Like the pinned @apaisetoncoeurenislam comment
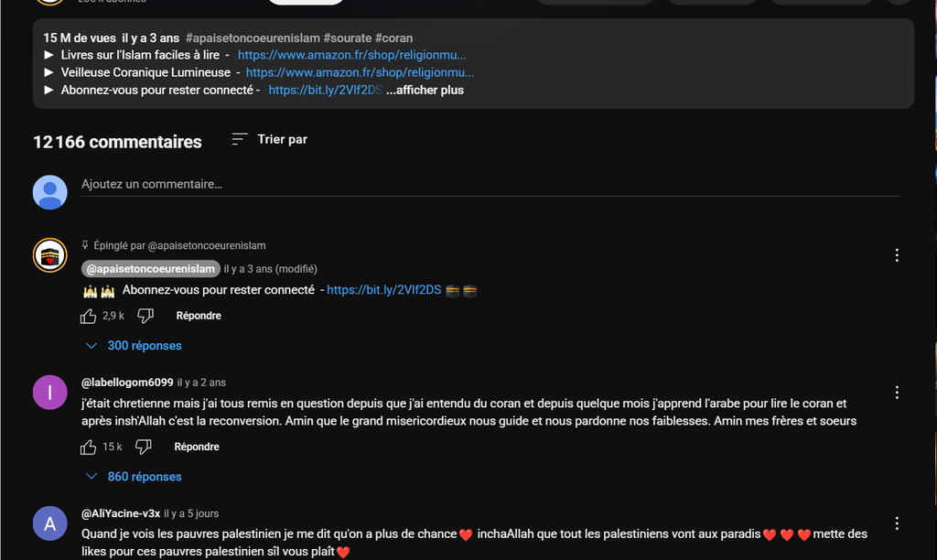The height and width of the screenshot is (560, 937). tap(88, 317)
